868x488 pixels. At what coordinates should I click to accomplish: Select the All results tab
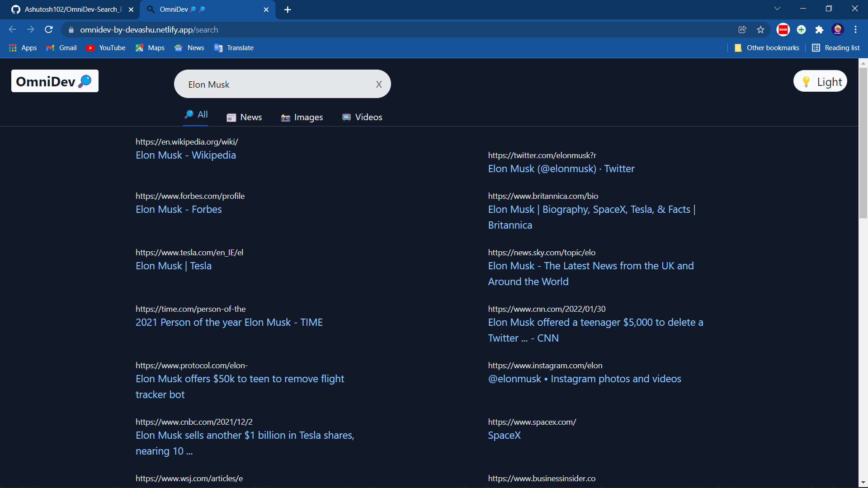click(196, 115)
